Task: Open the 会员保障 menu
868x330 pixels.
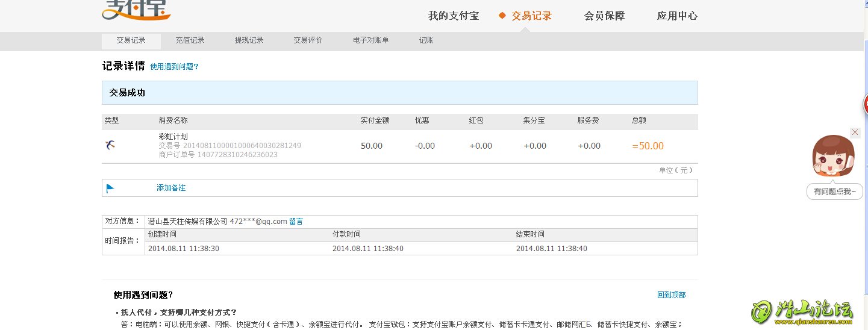Action: click(604, 16)
